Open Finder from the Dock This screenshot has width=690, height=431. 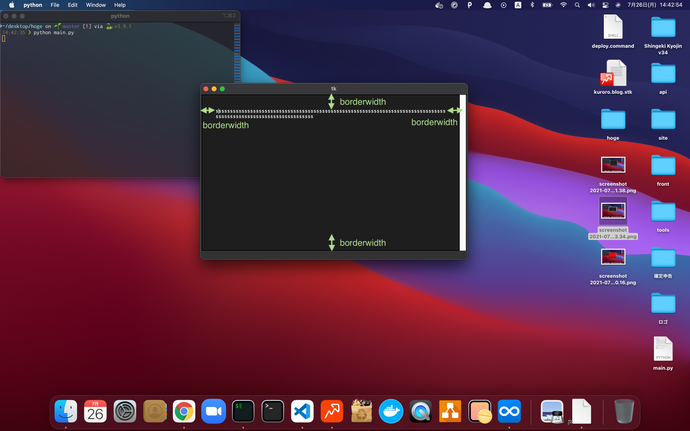(x=66, y=411)
